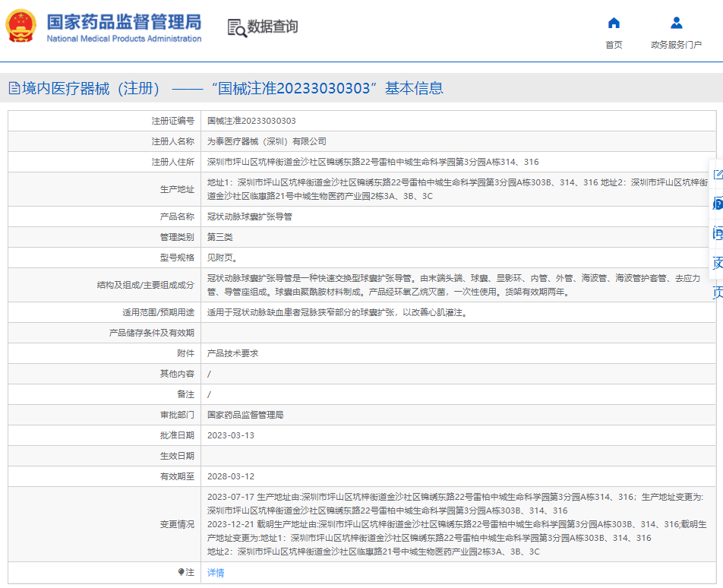
Task: Open the 数据查询 search icon
Action: click(237, 27)
